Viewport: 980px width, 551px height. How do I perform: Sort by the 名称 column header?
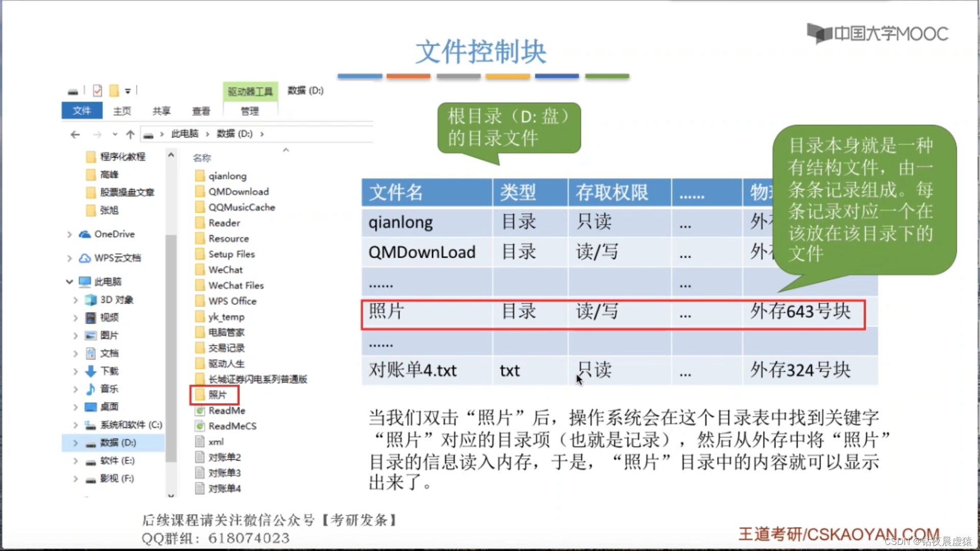click(x=202, y=158)
